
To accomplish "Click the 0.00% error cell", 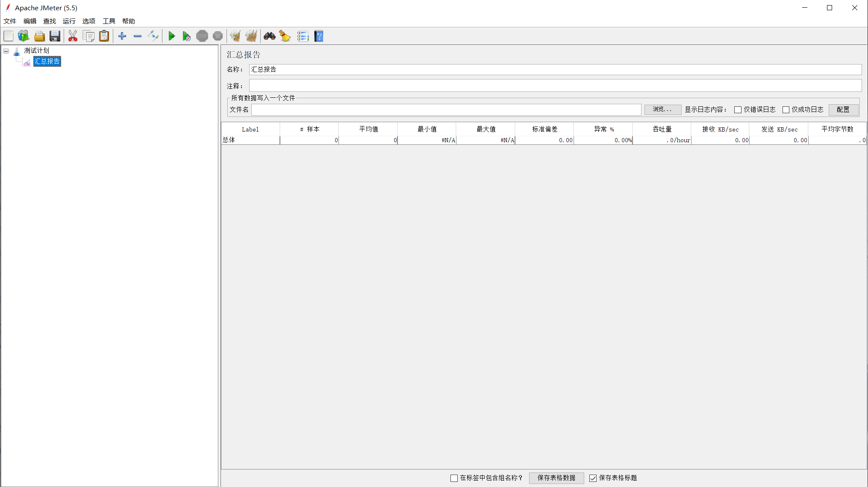I will (x=603, y=140).
